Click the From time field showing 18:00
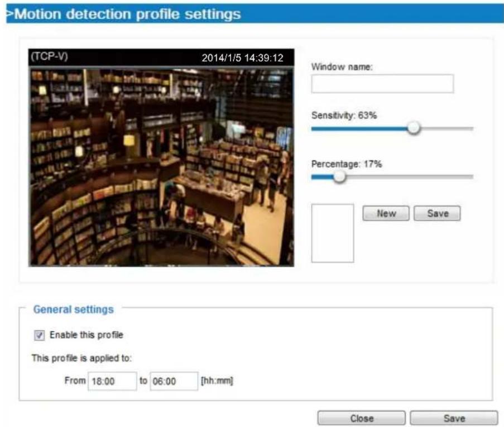The height and width of the screenshot is (427, 504). 112,381
